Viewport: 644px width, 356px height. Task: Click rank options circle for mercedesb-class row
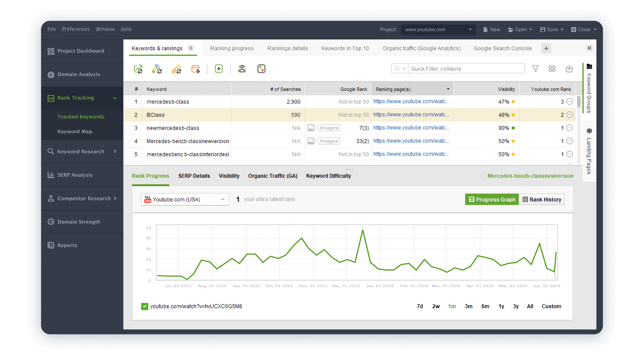569,101
